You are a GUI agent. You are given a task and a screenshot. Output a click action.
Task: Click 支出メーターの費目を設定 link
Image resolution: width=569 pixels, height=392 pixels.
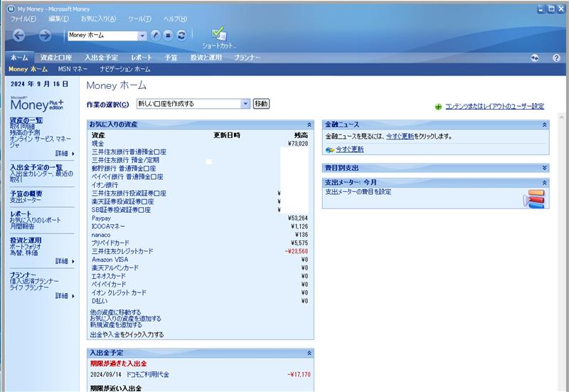click(x=358, y=191)
